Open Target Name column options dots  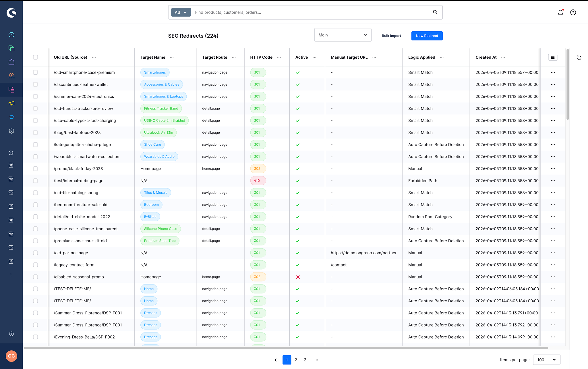pyautogui.click(x=172, y=57)
